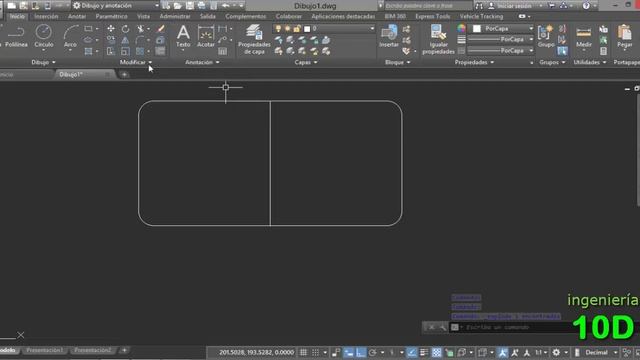Screen dimensions: 640x360
Task: Expand the Anotación panel
Action: click(x=202, y=62)
